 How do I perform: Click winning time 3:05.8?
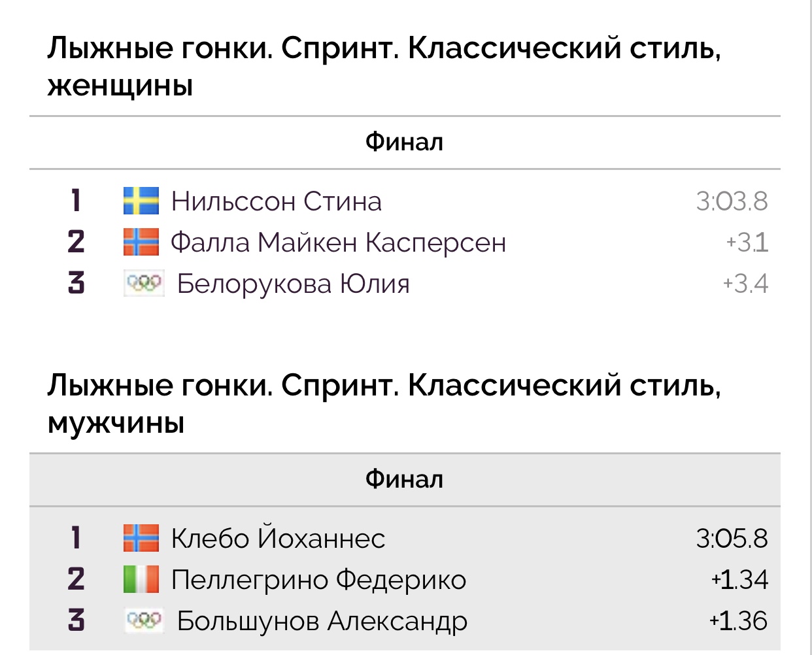click(x=732, y=539)
